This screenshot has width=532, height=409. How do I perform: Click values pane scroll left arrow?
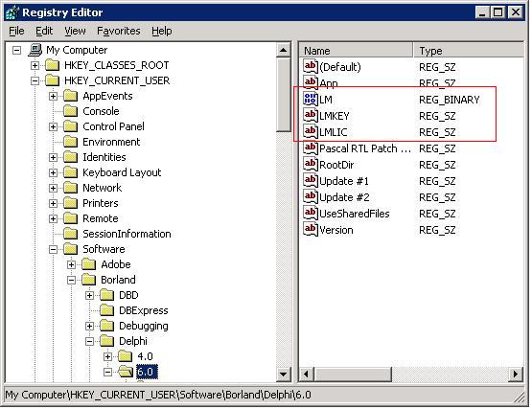coord(307,375)
